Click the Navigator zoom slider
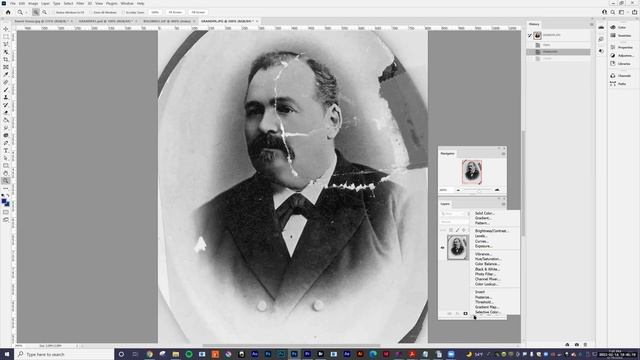The height and width of the screenshot is (360, 640). [478, 190]
